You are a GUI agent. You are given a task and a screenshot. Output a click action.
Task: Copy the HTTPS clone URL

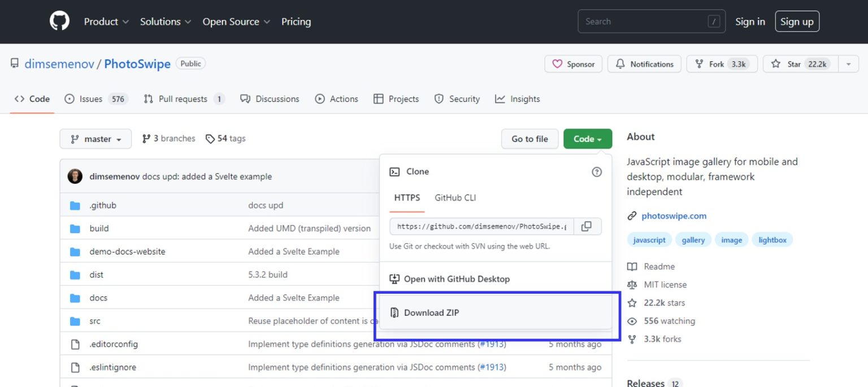[587, 226]
